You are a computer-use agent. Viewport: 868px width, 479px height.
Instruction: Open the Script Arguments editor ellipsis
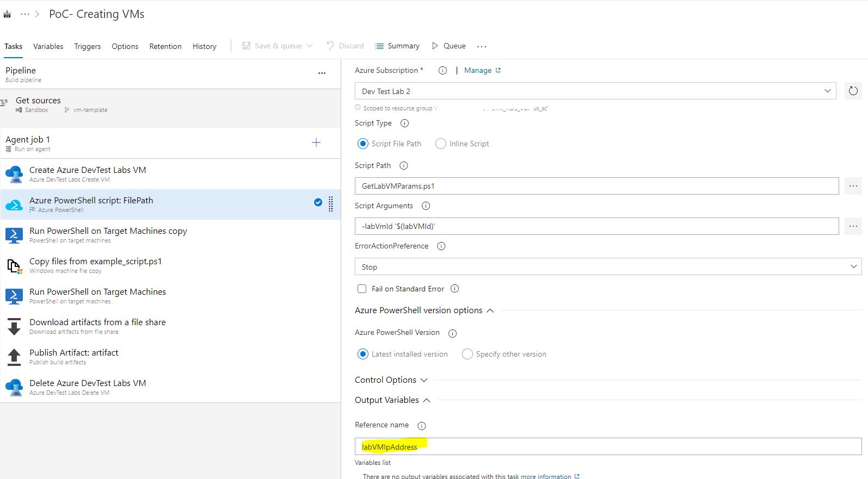coord(853,226)
